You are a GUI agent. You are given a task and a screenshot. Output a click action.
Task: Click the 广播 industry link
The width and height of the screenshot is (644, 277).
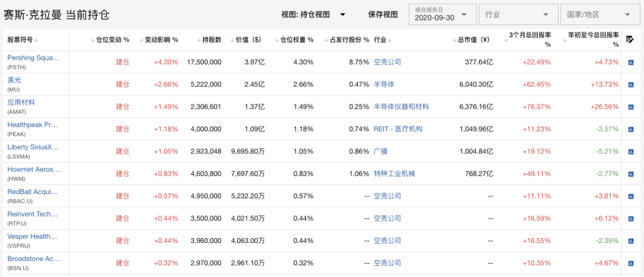(x=380, y=151)
